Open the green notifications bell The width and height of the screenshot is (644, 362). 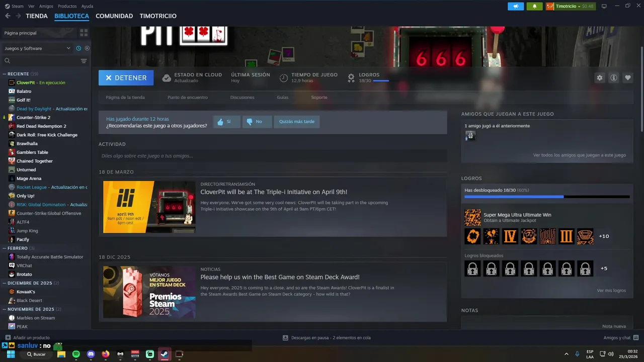point(534,6)
